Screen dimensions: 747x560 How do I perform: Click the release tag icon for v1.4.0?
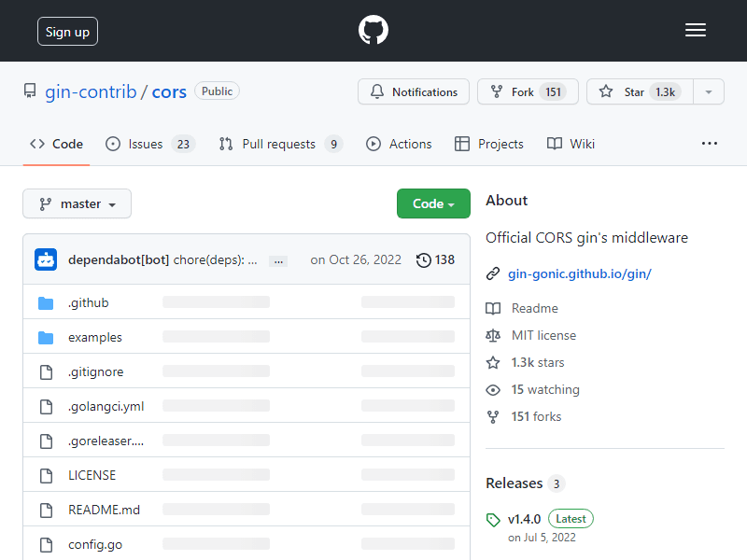[493, 520]
